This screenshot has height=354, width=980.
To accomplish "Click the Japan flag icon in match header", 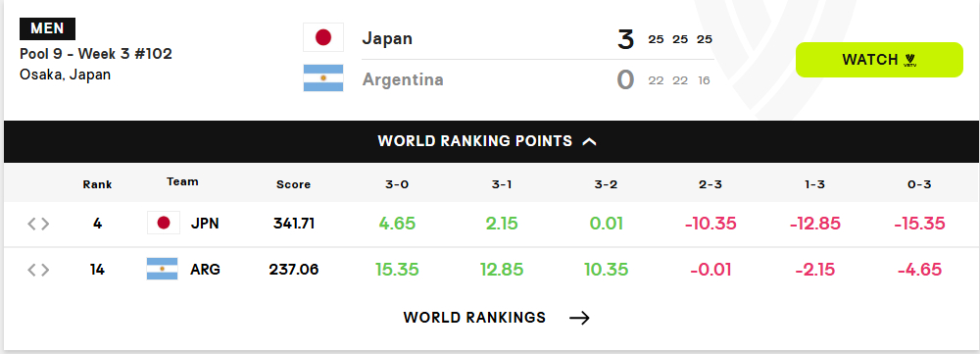I will (x=323, y=37).
